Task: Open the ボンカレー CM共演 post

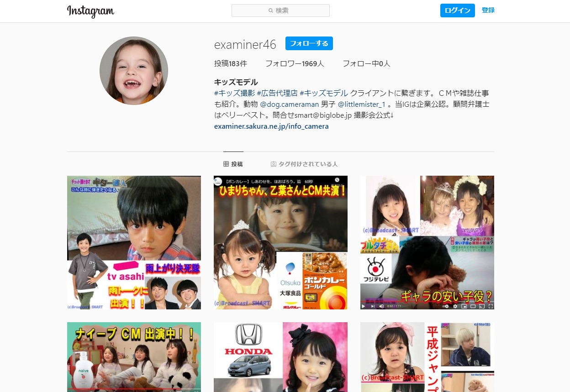Action: tap(280, 242)
